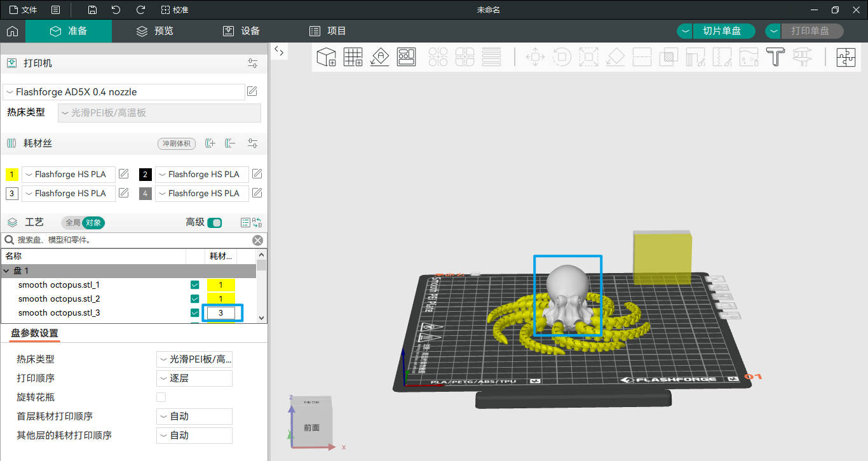Screen dimensions: 868x461
Task: Click the 冲刷体积 button
Action: [177, 144]
